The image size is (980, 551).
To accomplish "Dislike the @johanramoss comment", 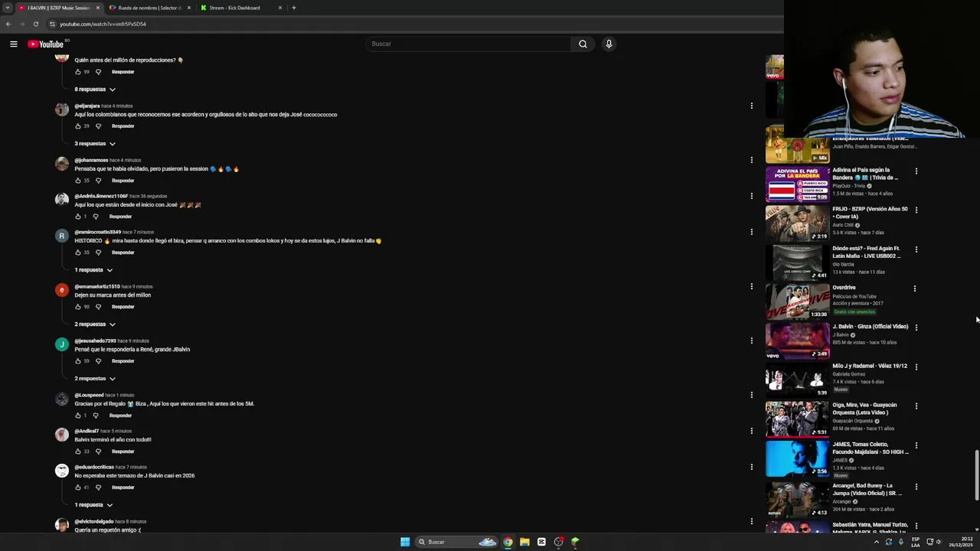I will pos(98,181).
